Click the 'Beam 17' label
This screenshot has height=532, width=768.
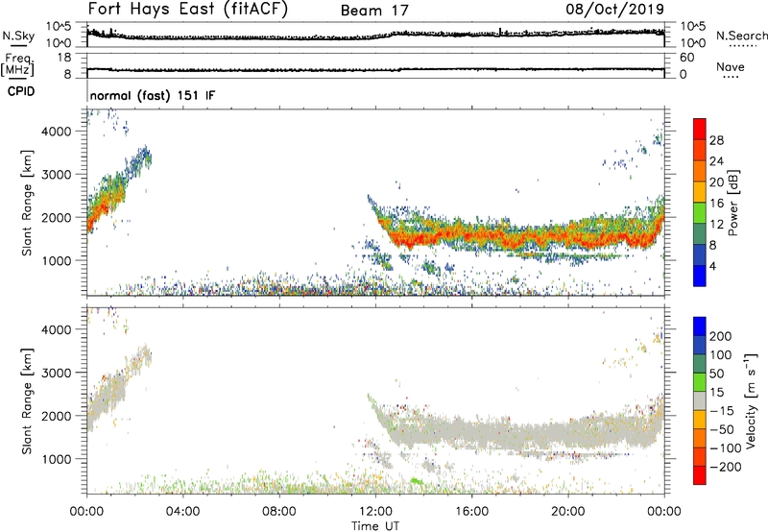point(374,11)
